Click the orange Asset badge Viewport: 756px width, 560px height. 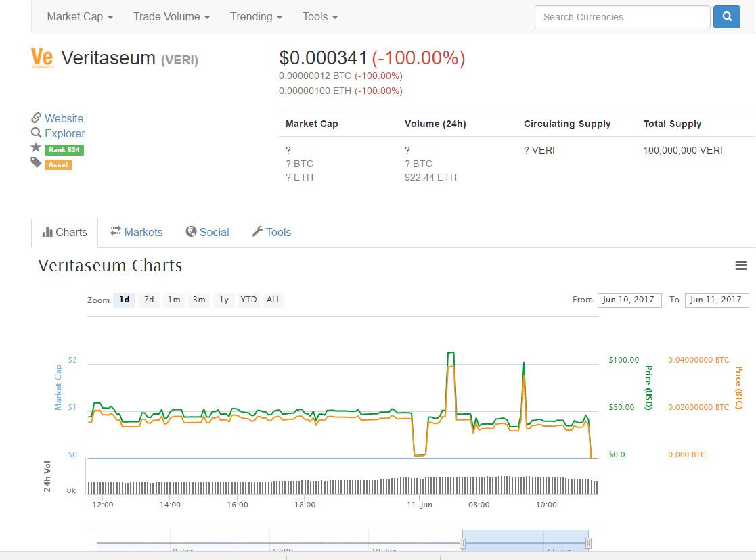click(x=58, y=165)
